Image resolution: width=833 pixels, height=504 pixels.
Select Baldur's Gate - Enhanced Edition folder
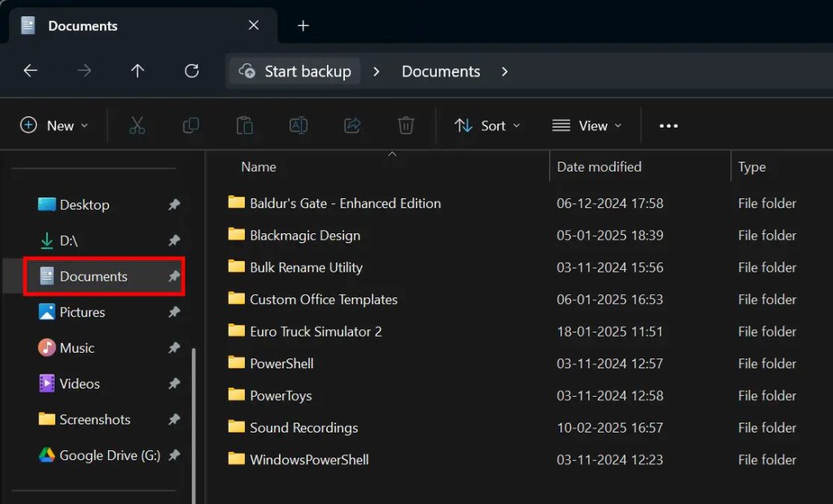(345, 203)
